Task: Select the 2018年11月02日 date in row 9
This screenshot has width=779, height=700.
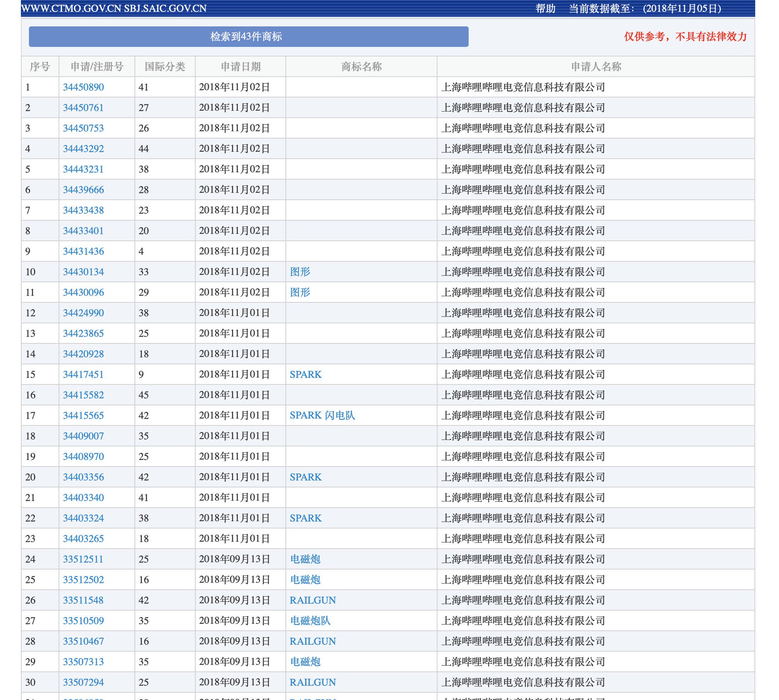Action: pos(235,251)
